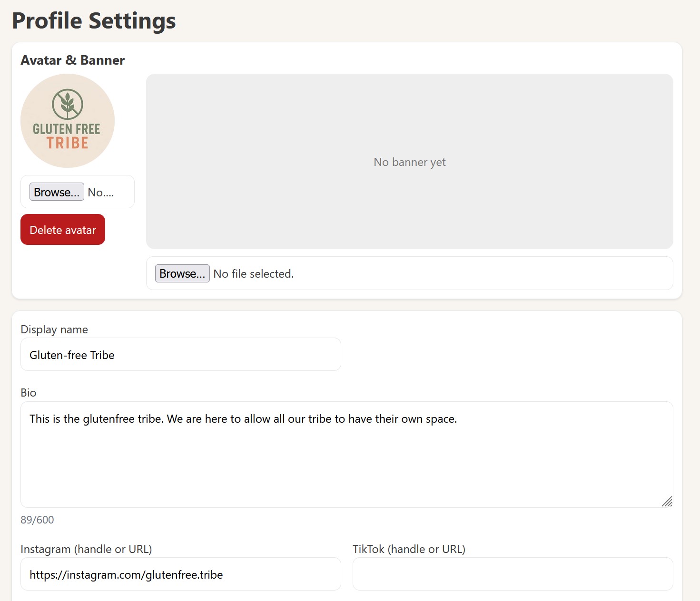Focus the Instagram handle field
700x601 pixels.
tap(181, 574)
